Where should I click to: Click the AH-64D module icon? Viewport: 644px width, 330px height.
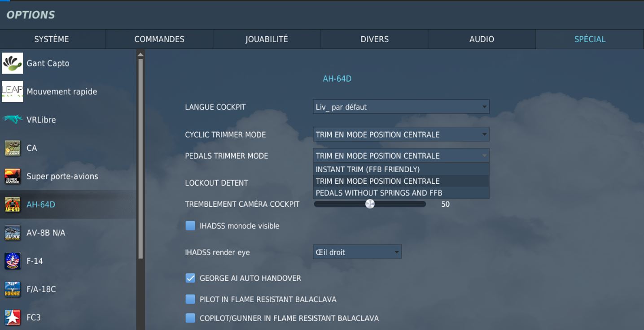12,204
